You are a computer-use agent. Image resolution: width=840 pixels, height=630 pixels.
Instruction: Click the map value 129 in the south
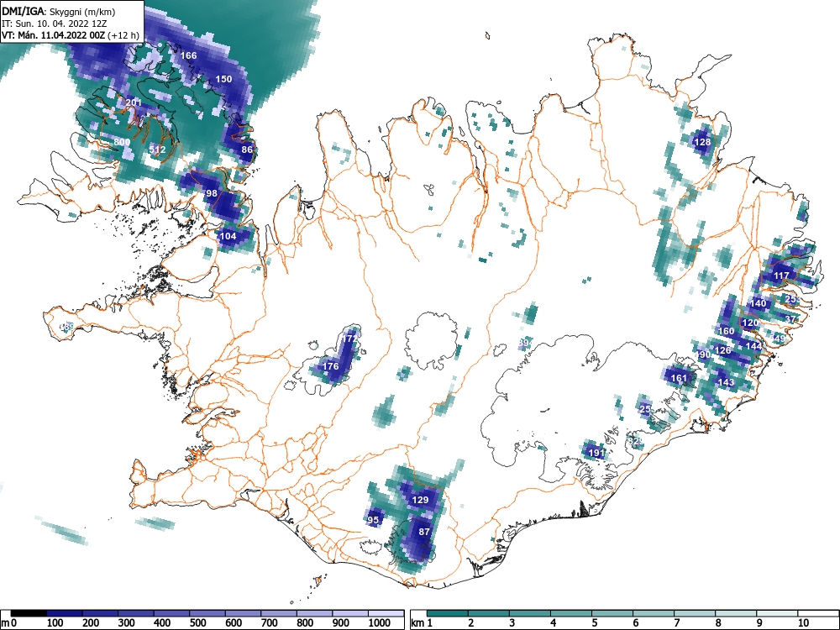click(x=420, y=499)
